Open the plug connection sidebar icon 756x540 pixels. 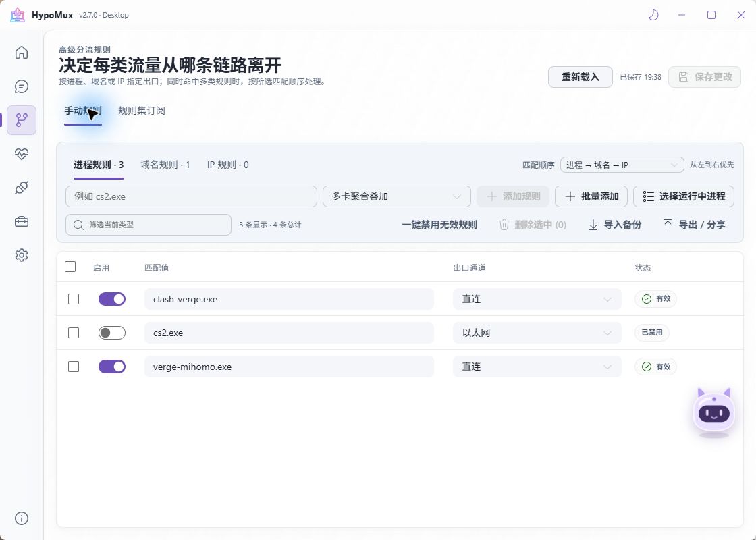click(21, 188)
